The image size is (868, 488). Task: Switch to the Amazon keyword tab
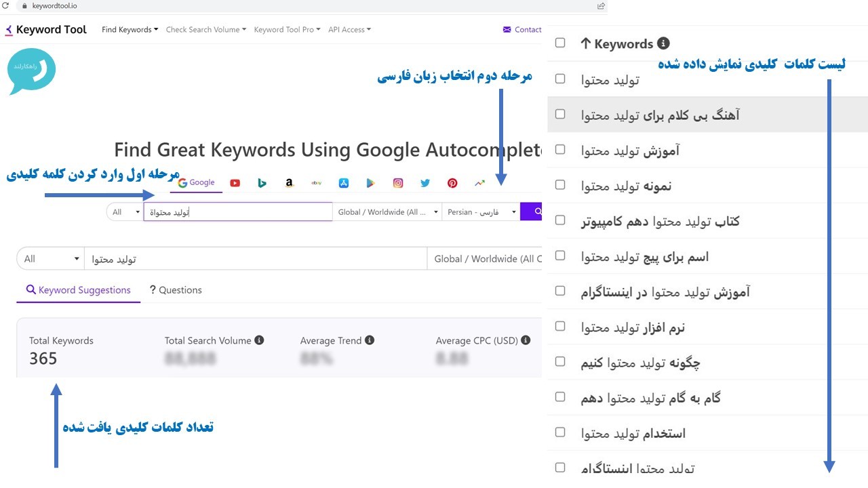pyautogui.click(x=290, y=183)
